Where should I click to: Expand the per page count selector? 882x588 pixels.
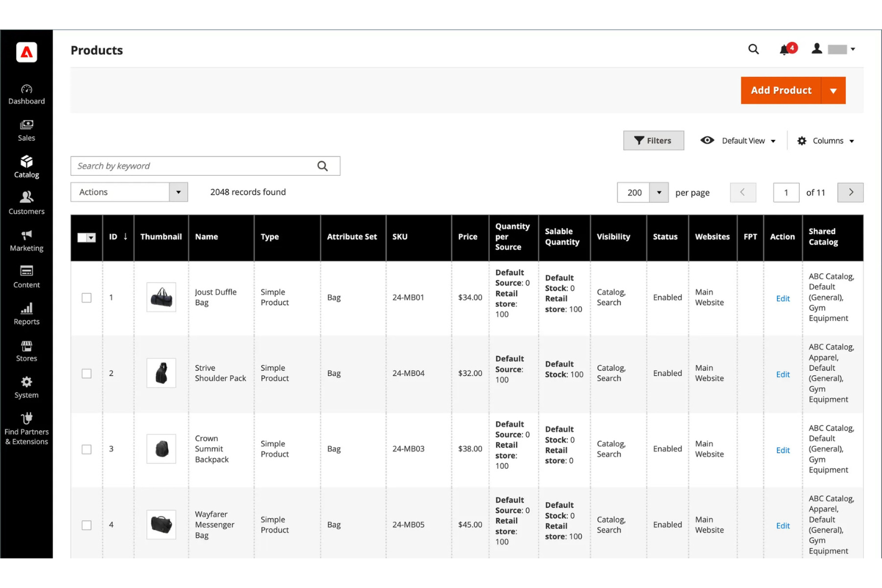[x=659, y=192]
